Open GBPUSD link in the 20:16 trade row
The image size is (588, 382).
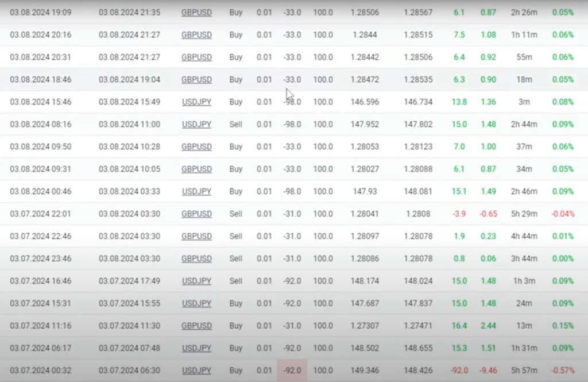pyautogui.click(x=196, y=34)
